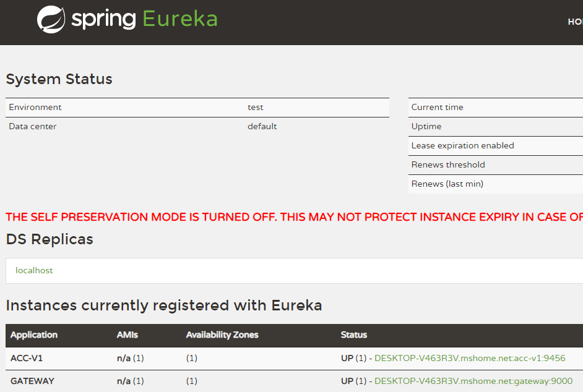
Task: Open the gateway:9000 instance link
Action: [x=473, y=381]
